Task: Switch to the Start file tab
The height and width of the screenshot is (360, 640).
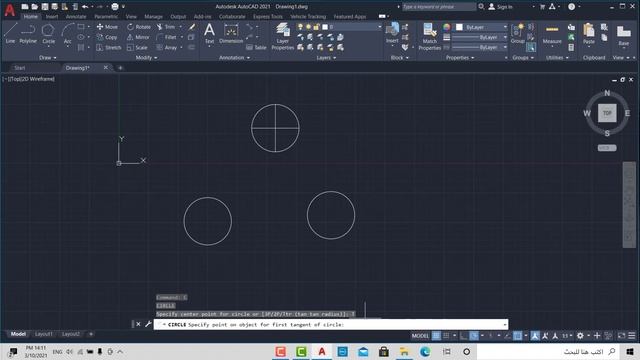Action: [x=20, y=68]
